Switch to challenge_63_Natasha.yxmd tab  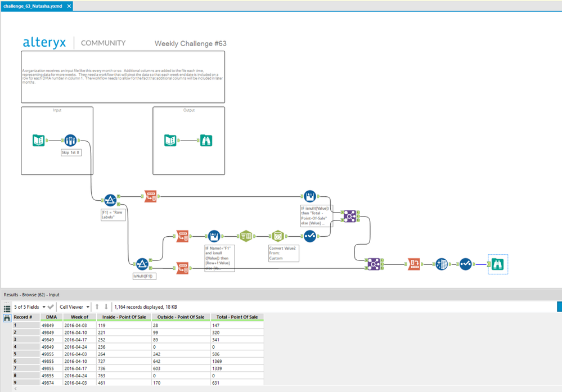[33, 6]
